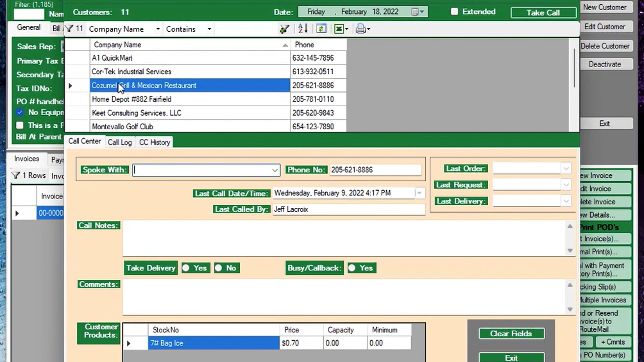
Task: Click the Phone No input field
Action: coord(375,170)
